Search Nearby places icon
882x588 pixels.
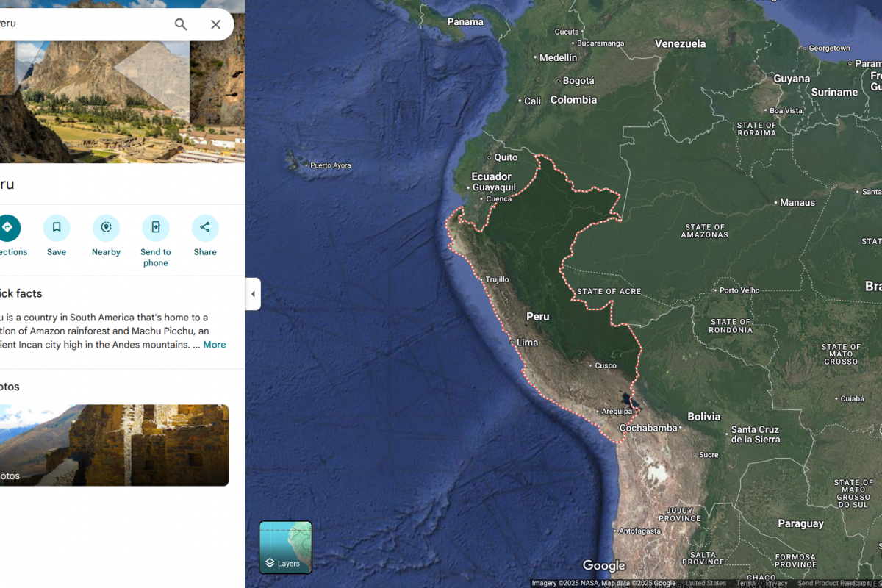106,228
